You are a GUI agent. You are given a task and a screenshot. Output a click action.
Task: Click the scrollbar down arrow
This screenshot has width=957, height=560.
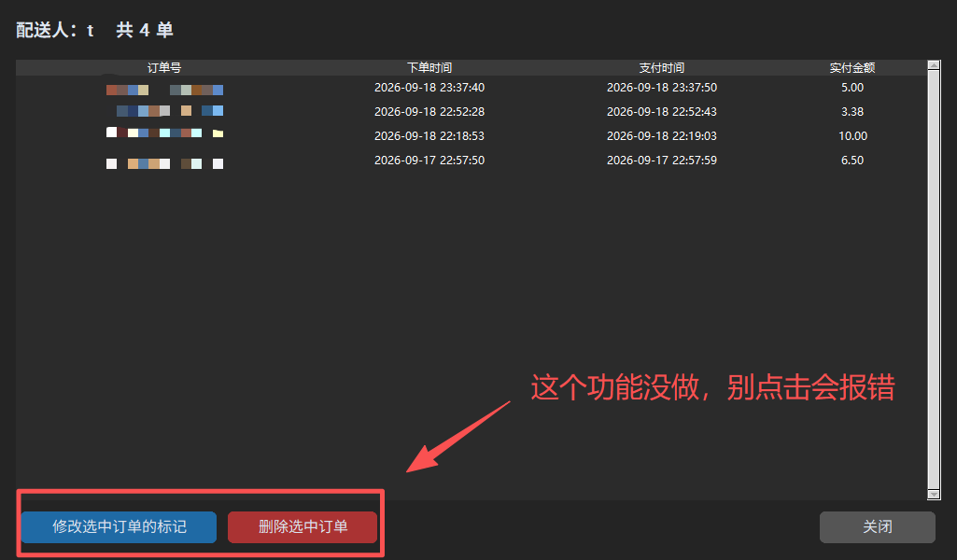(x=934, y=494)
